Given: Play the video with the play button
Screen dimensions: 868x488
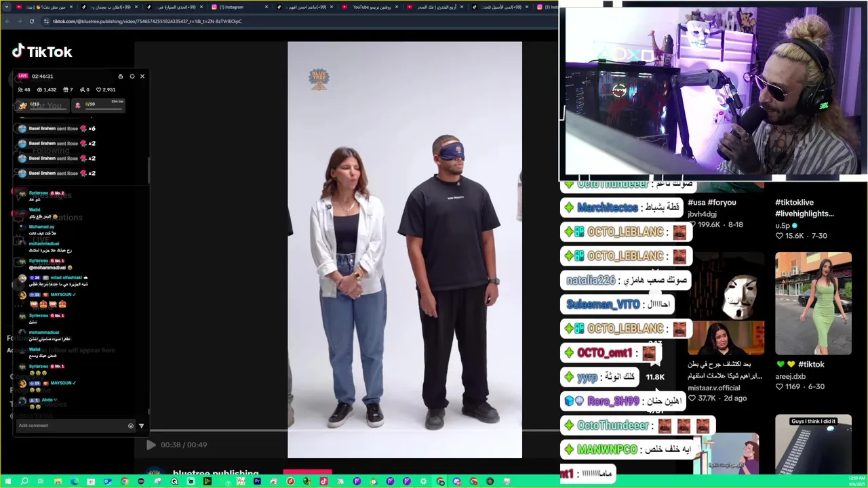Looking at the screenshot, I should pyautogui.click(x=151, y=445).
